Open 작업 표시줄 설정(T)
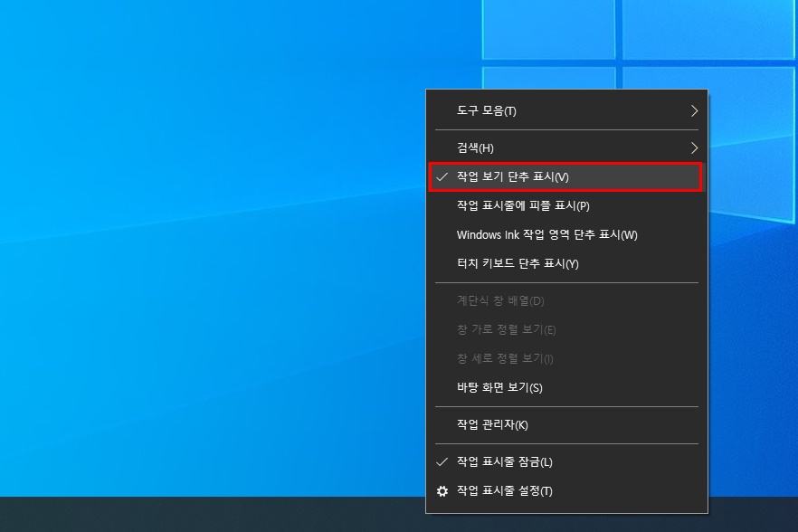 pos(502,491)
